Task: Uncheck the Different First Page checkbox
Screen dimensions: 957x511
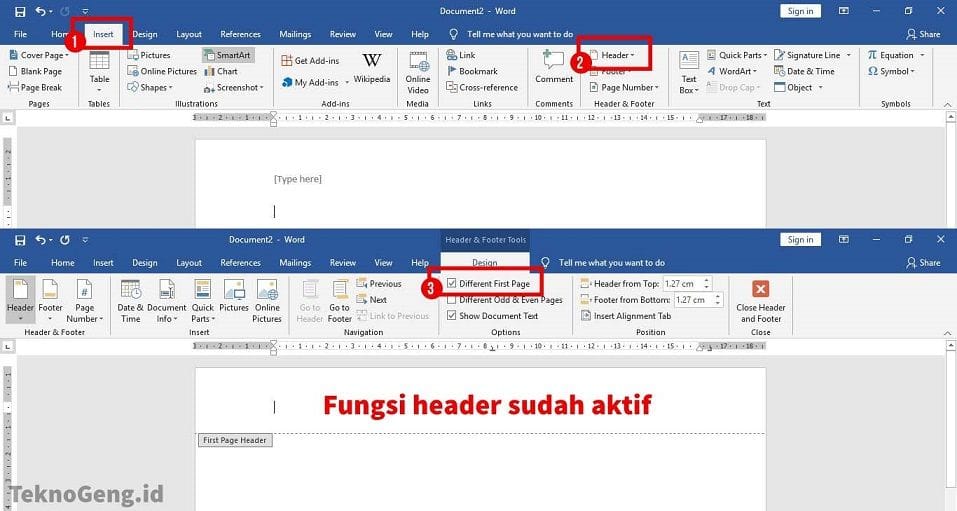Action: click(x=452, y=283)
